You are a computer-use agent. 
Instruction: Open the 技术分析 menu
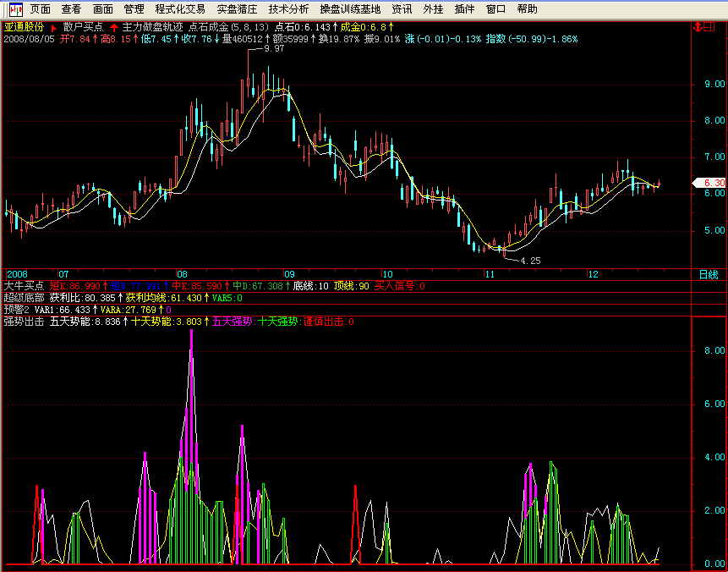click(288, 9)
